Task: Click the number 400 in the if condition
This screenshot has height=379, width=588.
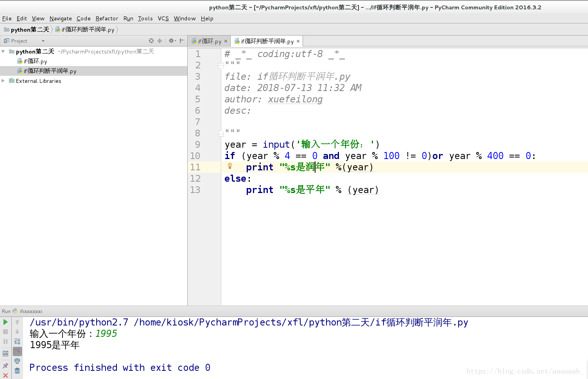Action: point(495,156)
